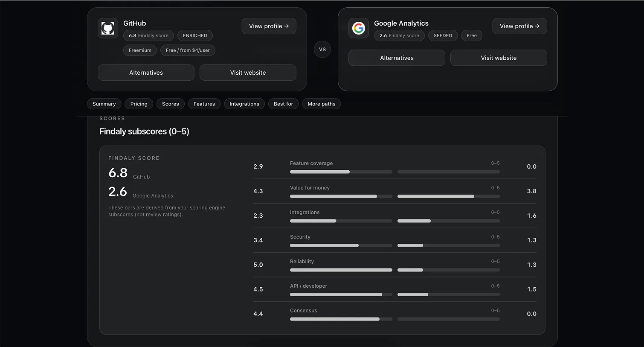Click GitHub's Reliability score bar
644x347 pixels.
point(341,270)
